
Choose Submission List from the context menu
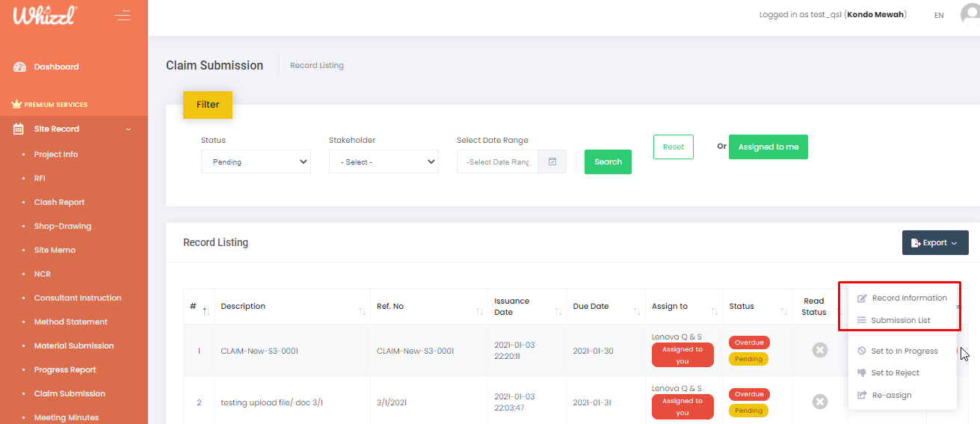pyautogui.click(x=900, y=320)
